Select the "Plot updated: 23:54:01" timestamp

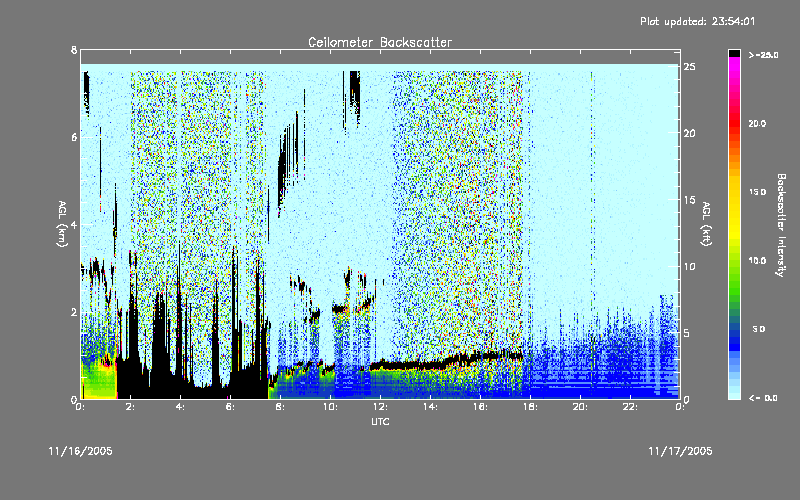697,21
